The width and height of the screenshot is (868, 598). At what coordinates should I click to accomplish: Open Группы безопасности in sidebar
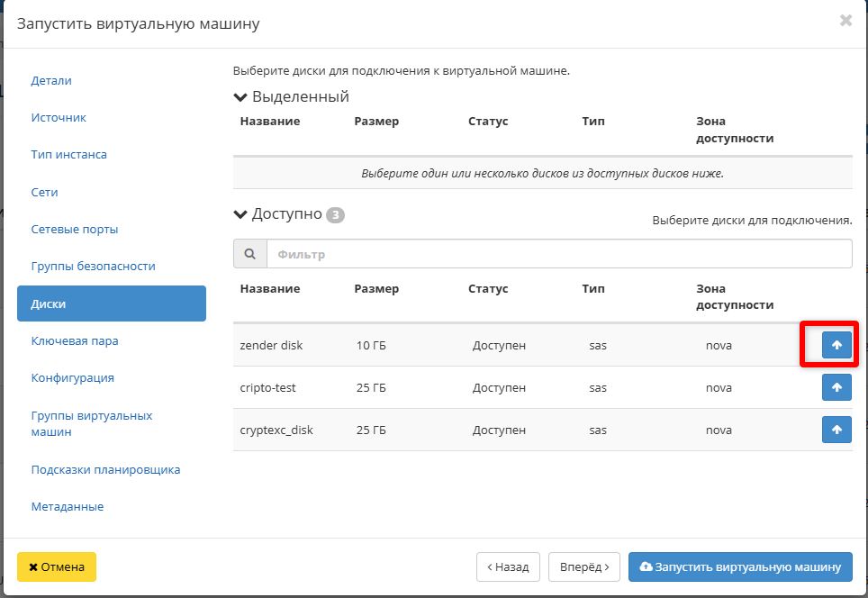coord(93,266)
